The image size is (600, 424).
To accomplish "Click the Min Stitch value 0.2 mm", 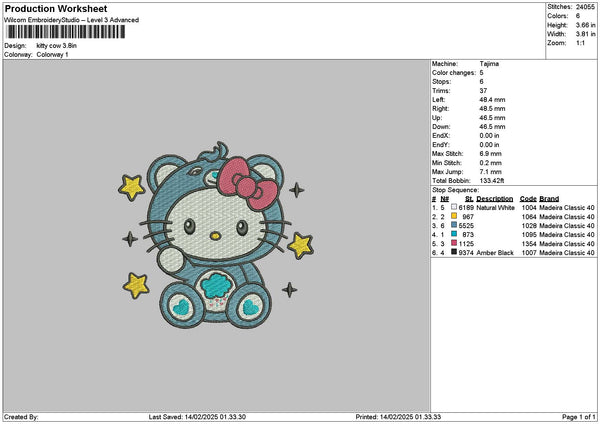I will (x=490, y=163).
